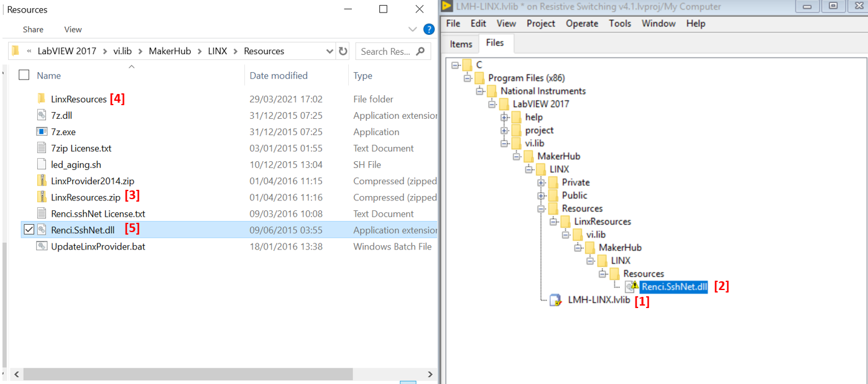Viewport: 868px width, 384px height.
Task: Click the Program Files (x86) folder icon
Action: [479, 78]
